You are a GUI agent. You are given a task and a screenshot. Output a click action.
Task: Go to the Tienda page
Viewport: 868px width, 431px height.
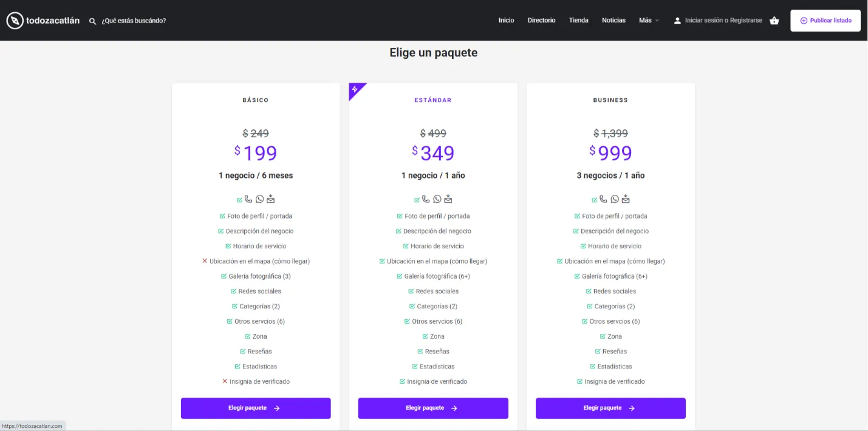pos(578,21)
